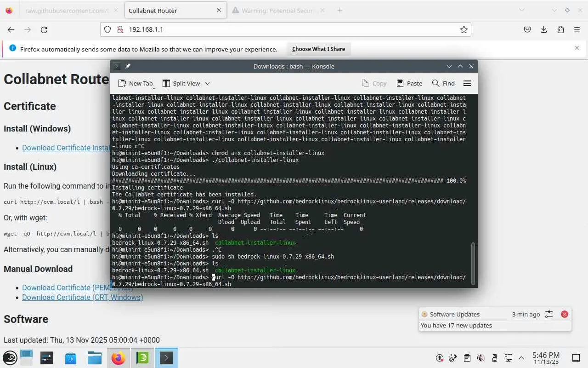Close the raw.githubusercontent.com tab
Image resolution: width=588 pixels, height=368 pixels.
click(x=115, y=10)
